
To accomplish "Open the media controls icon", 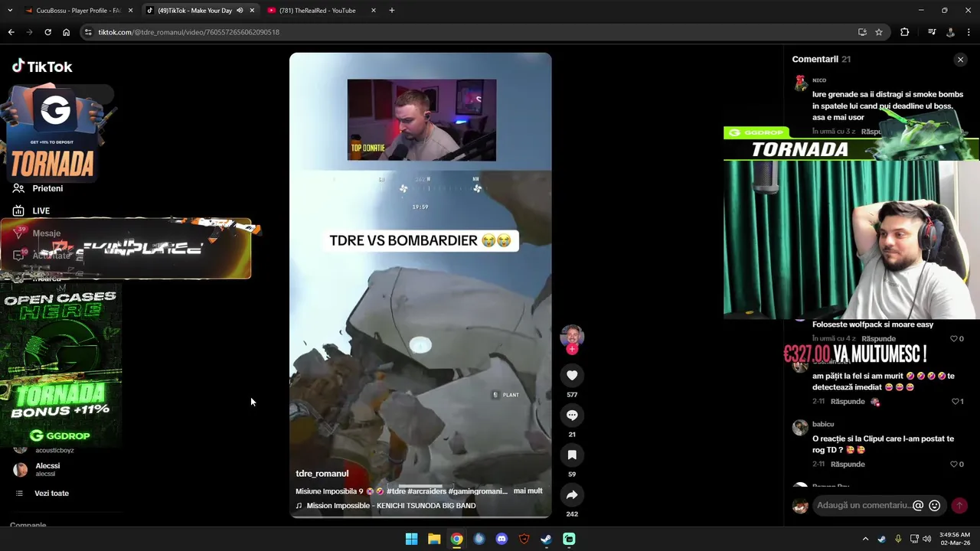I will point(932,32).
